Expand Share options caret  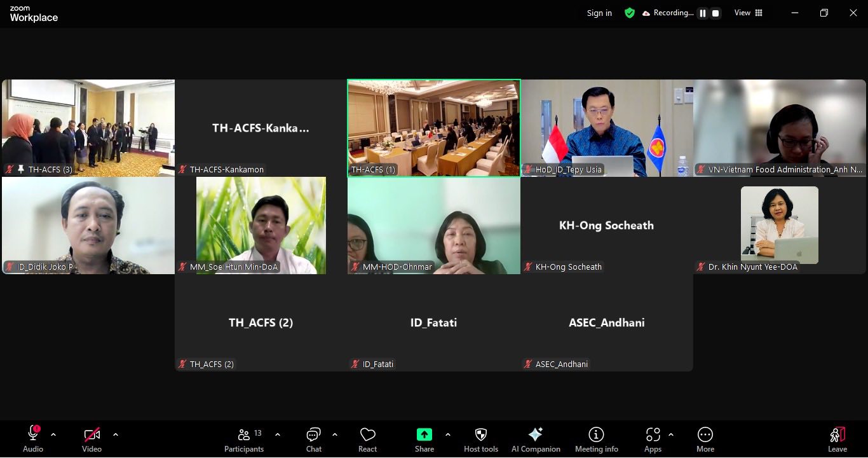pos(448,434)
